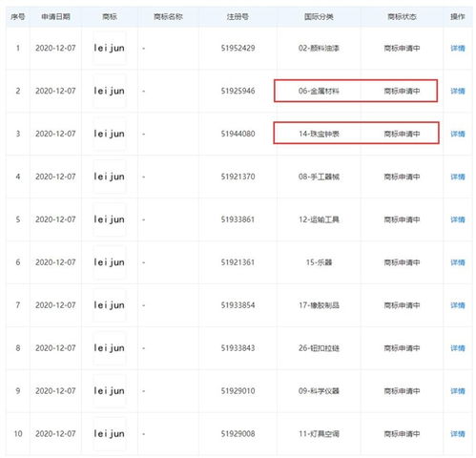The image size is (476, 458).
Task: Click the leijun trademark image in row 1
Action: click(x=109, y=49)
